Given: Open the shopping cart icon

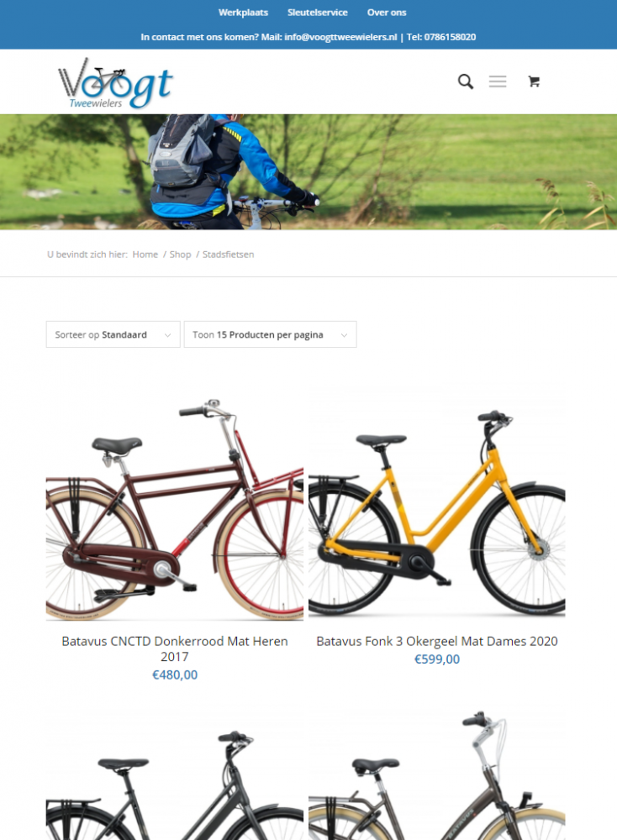Looking at the screenshot, I should pyautogui.click(x=534, y=81).
